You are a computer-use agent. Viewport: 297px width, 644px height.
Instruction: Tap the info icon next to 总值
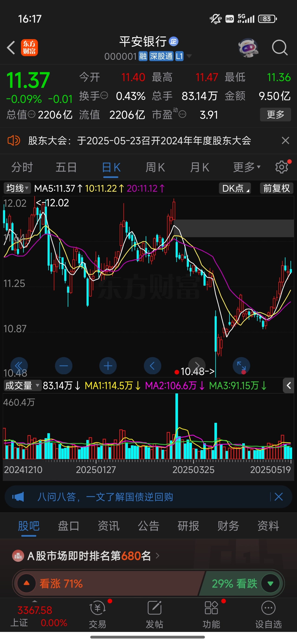tap(32, 114)
